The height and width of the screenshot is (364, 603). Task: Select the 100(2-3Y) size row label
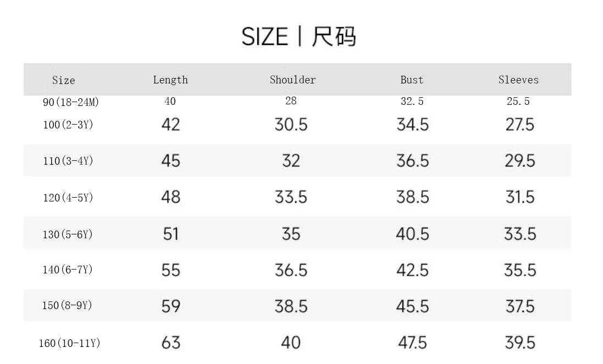(68, 125)
